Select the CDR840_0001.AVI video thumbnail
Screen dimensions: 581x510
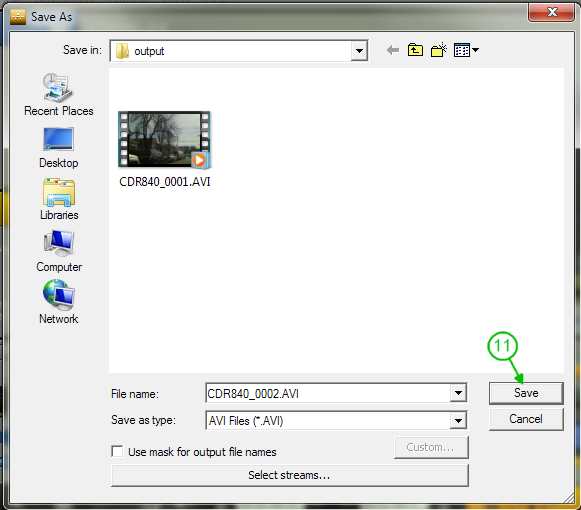point(165,139)
